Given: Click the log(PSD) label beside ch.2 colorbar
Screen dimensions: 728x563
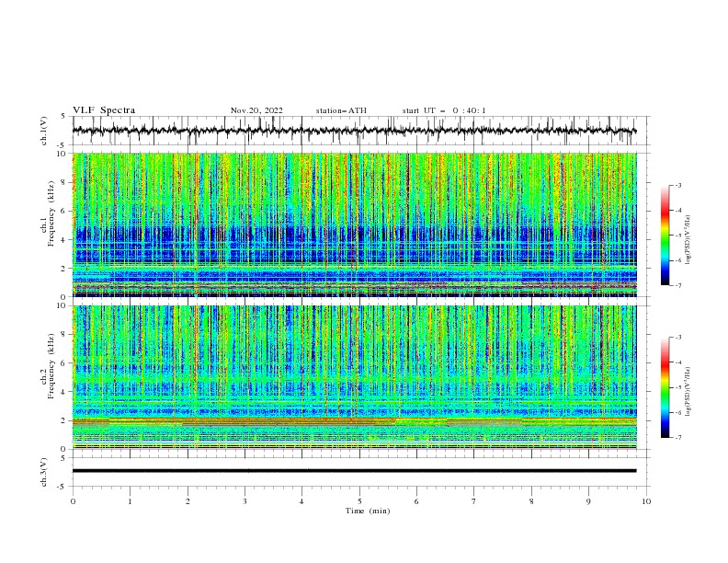Looking at the screenshot, I should point(688,391).
